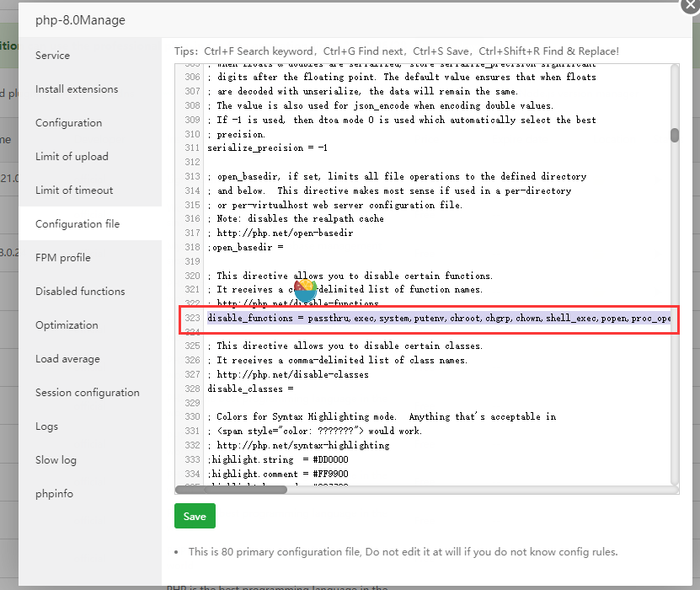
Task: Click the http://php.net/open-basedir comment line
Action: (281, 233)
